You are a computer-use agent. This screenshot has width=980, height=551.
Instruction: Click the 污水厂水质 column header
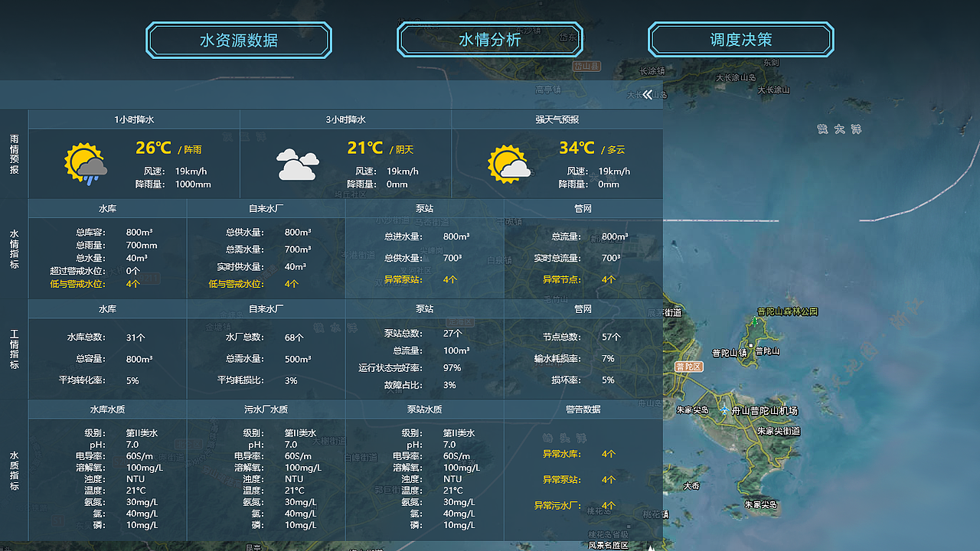point(266,409)
